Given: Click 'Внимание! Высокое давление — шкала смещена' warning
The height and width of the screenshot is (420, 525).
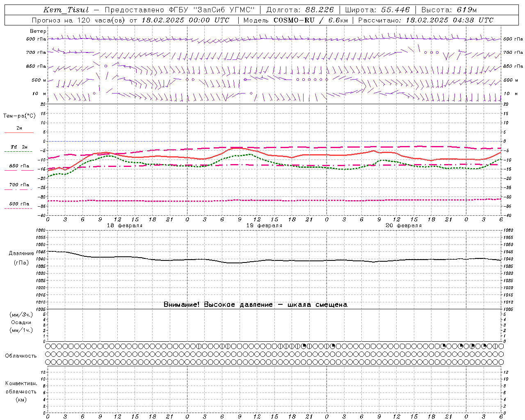Looking at the screenshot, I should [255, 304].
